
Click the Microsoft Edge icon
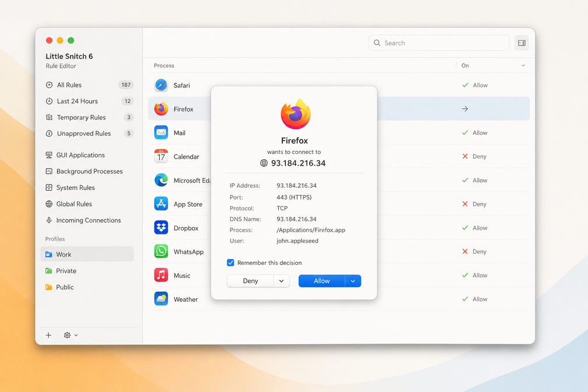(x=161, y=180)
